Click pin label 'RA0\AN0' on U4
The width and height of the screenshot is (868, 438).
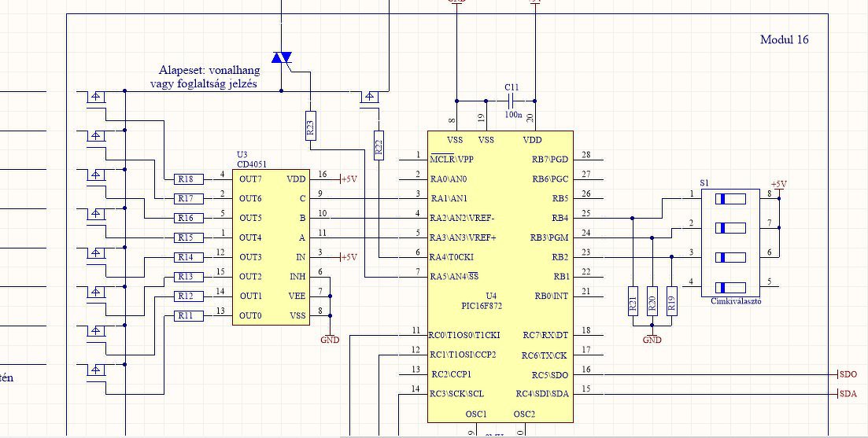coord(449,179)
